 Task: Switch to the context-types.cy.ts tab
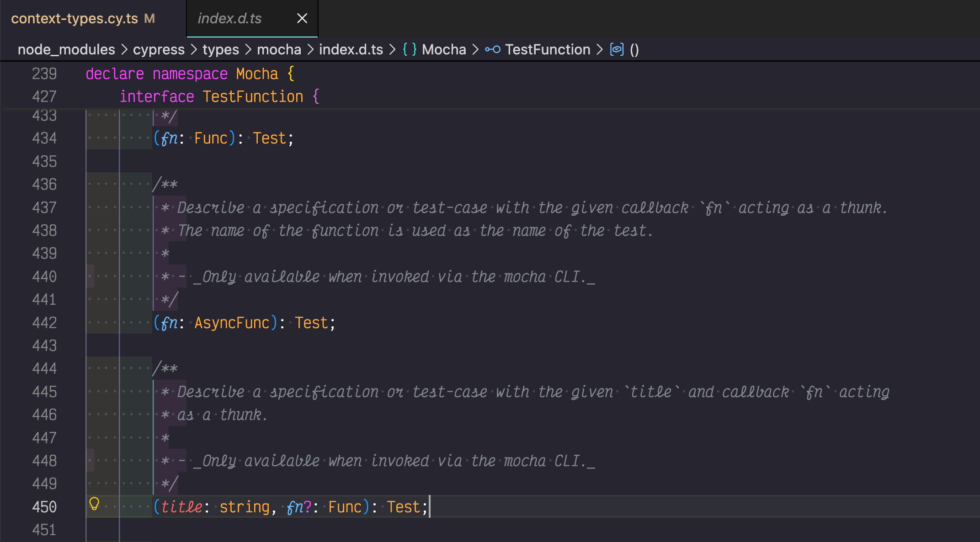pyautogui.click(x=73, y=18)
